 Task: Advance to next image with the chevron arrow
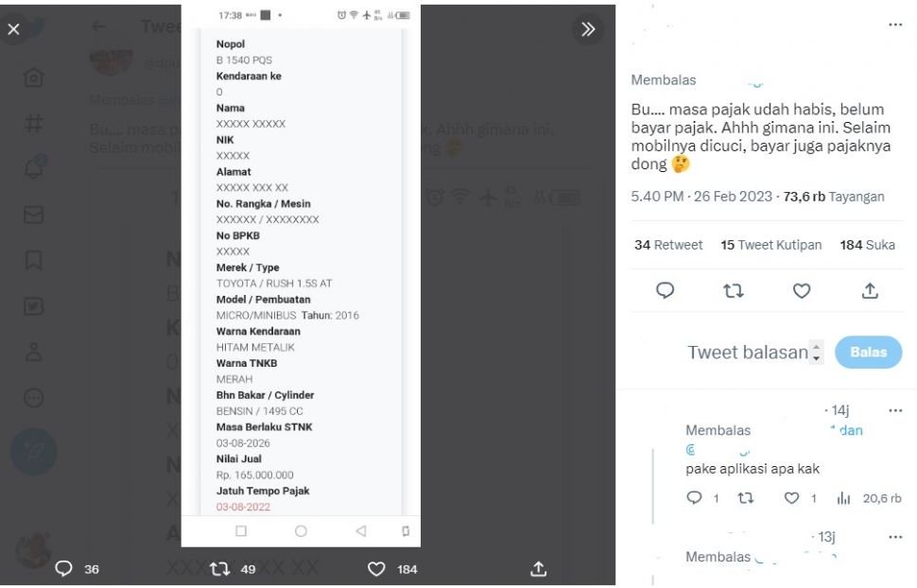click(x=588, y=29)
